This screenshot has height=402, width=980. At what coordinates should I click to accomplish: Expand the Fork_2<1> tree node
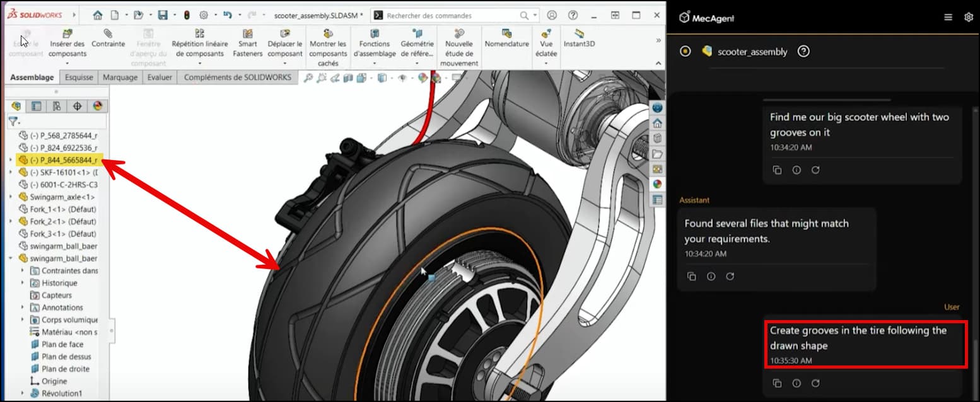click(x=11, y=221)
